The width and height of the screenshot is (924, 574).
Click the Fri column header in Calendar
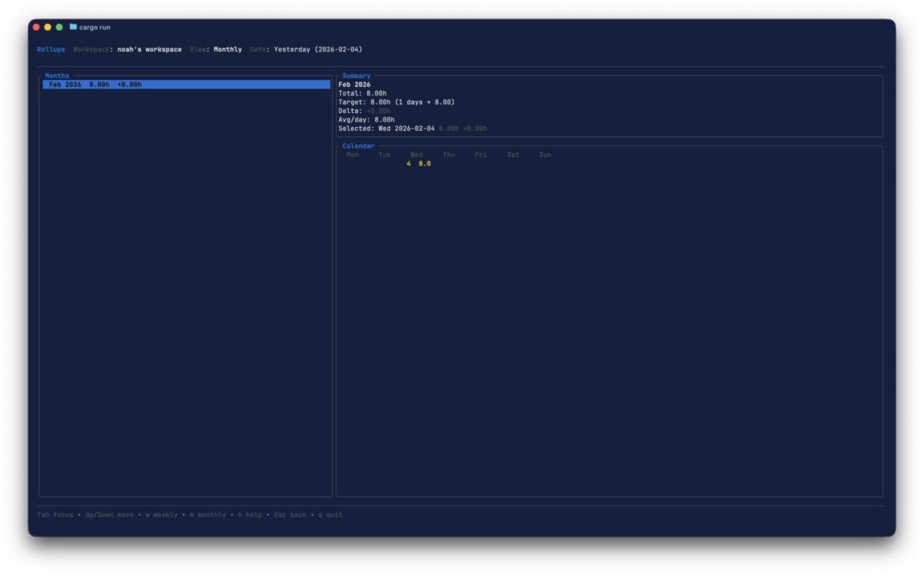(480, 155)
